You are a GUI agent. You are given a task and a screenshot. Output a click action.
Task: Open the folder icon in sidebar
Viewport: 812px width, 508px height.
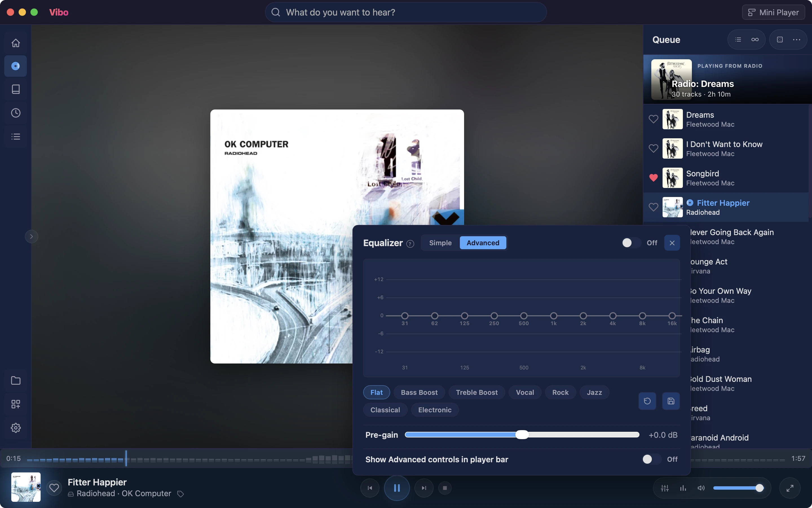click(x=16, y=380)
